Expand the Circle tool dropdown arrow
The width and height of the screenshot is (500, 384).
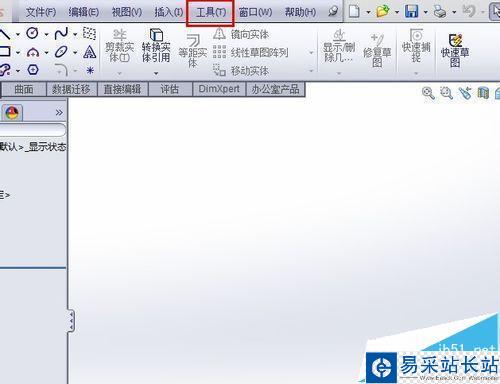(x=46, y=34)
